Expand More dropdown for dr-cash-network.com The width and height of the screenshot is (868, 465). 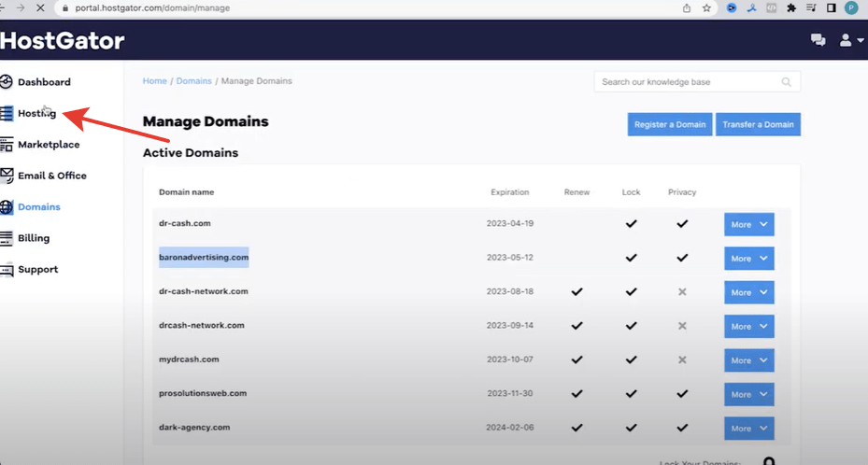(x=749, y=292)
